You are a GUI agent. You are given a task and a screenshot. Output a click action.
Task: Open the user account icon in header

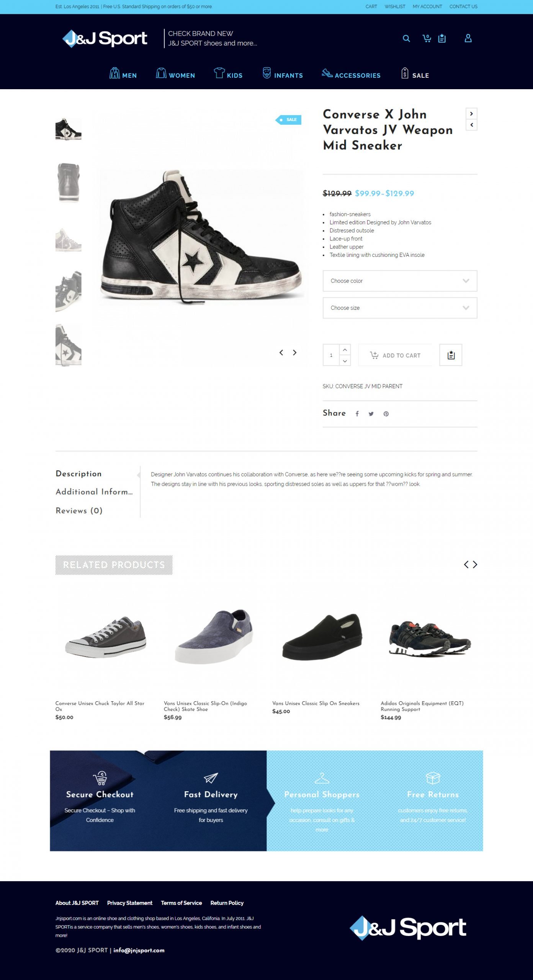tap(468, 38)
